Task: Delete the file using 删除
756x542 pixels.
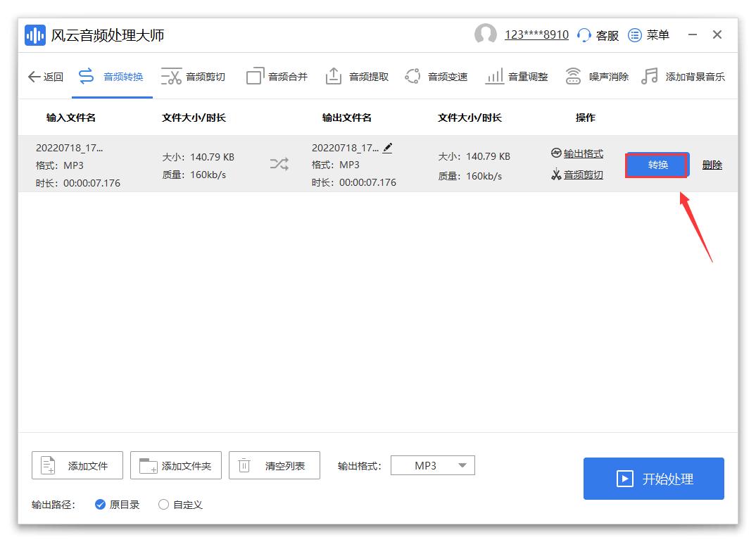Action: tap(712, 165)
